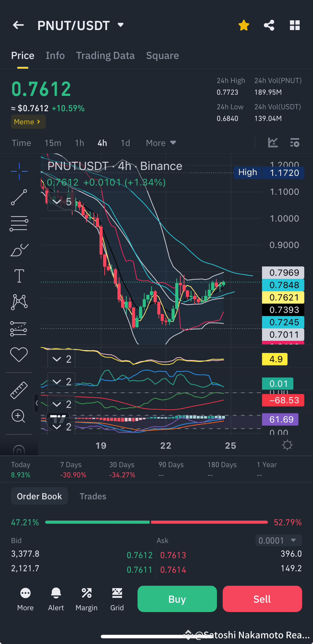Open chart indicator settings icon
The height and width of the screenshot is (644, 313).
click(295, 143)
